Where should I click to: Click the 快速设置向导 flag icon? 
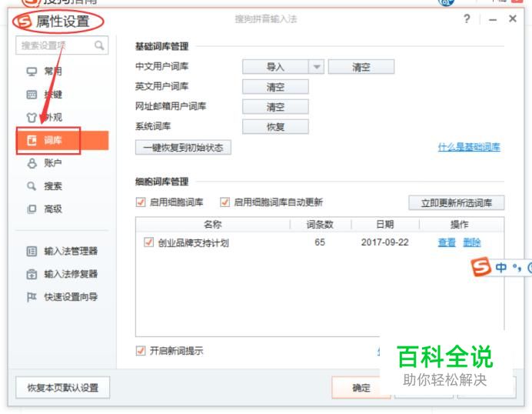click(32, 297)
